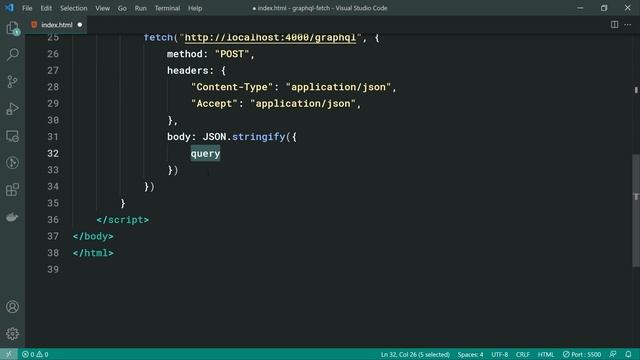Open the Extensions view icon
The height and width of the screenshot is (360, 640).
tap(12, 190)
